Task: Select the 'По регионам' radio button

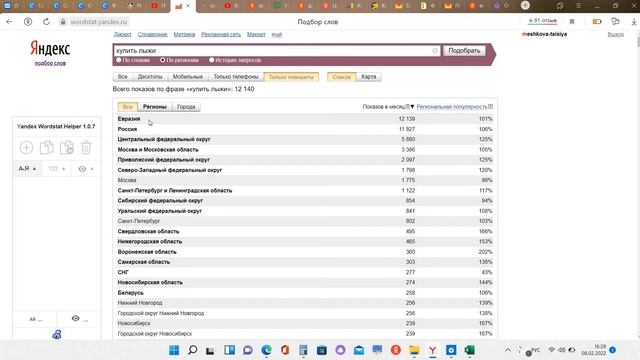Action: point(162,60)
